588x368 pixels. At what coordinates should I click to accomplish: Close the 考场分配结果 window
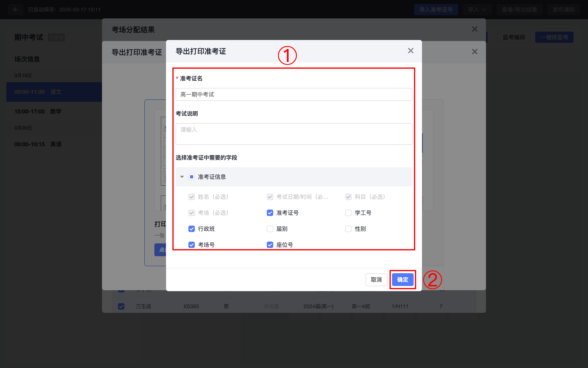[475, 29]
